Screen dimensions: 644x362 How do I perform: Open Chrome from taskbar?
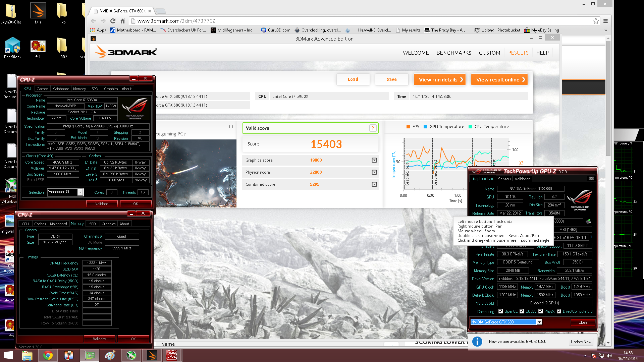[x=48, y=355]
